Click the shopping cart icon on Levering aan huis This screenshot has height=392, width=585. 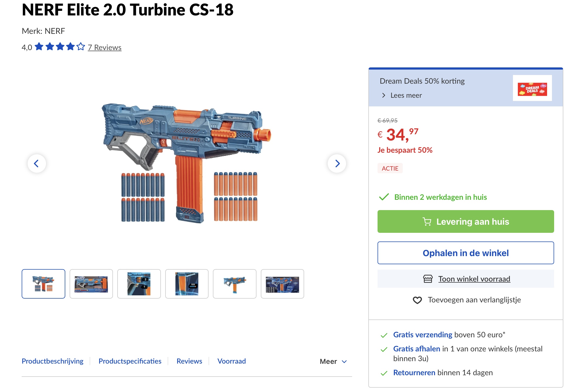pyautogui.click(x=428, y=221)
